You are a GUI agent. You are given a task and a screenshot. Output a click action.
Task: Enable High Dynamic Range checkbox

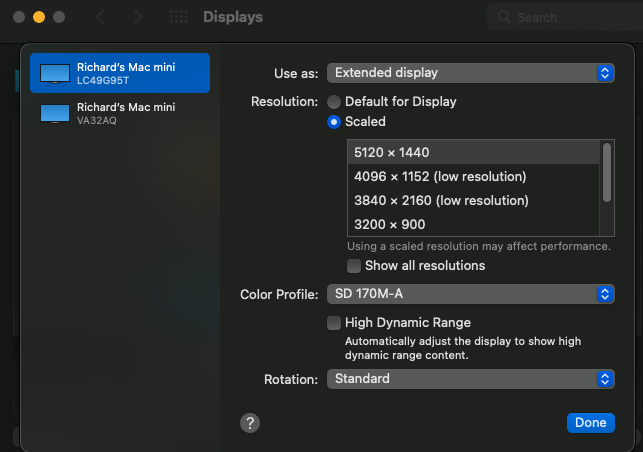334,323
